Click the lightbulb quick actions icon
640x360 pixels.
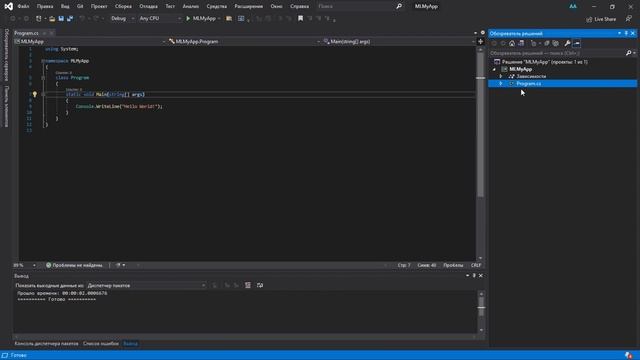35,94
